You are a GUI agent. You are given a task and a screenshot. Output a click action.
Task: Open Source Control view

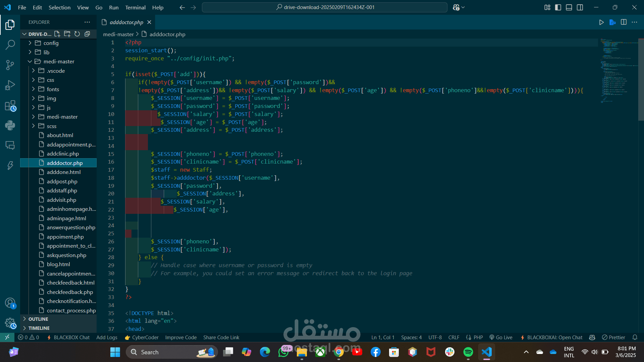[x=10, y=65]
